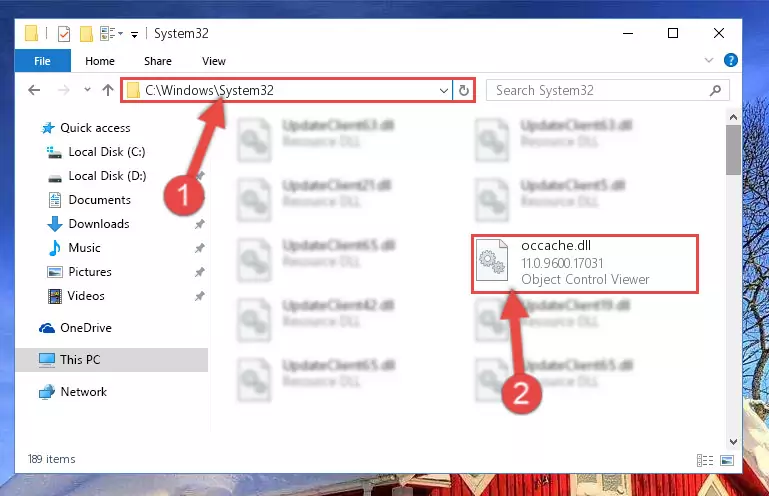Click the Quick access star icon
Image resolution: width=769 pixels, height=496 pixels.
click(48, 128)
